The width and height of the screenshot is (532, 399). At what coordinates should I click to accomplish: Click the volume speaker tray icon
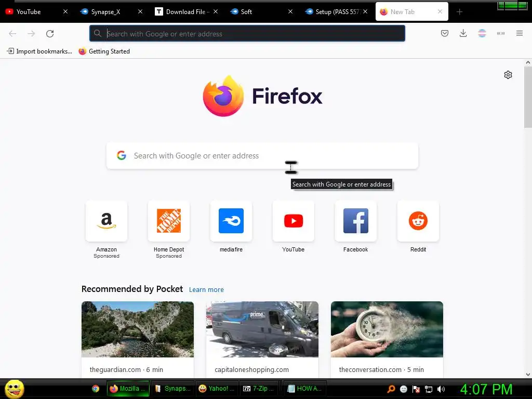(x=441, y=389)
